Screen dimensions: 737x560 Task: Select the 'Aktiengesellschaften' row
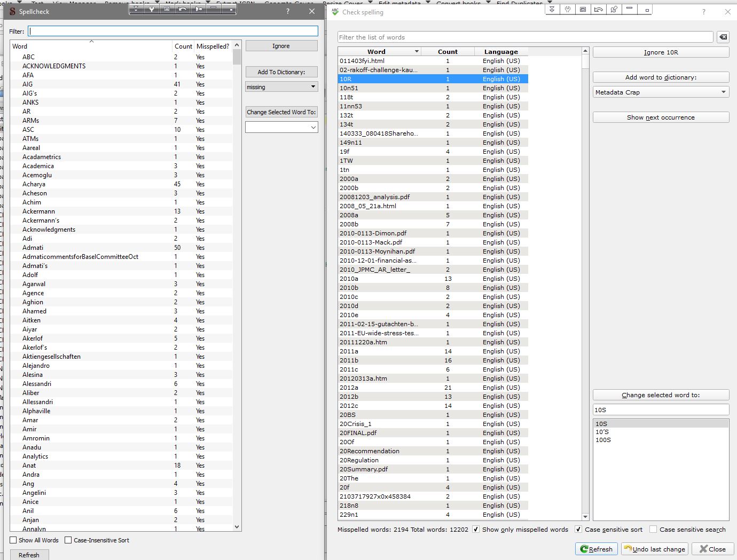click(x=121, y=357)
